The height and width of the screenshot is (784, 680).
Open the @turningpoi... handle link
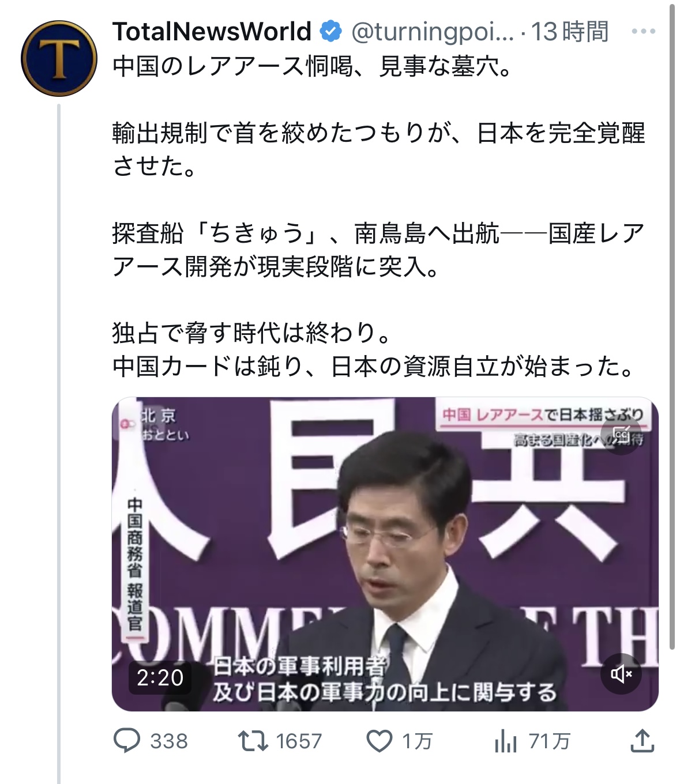432,32
